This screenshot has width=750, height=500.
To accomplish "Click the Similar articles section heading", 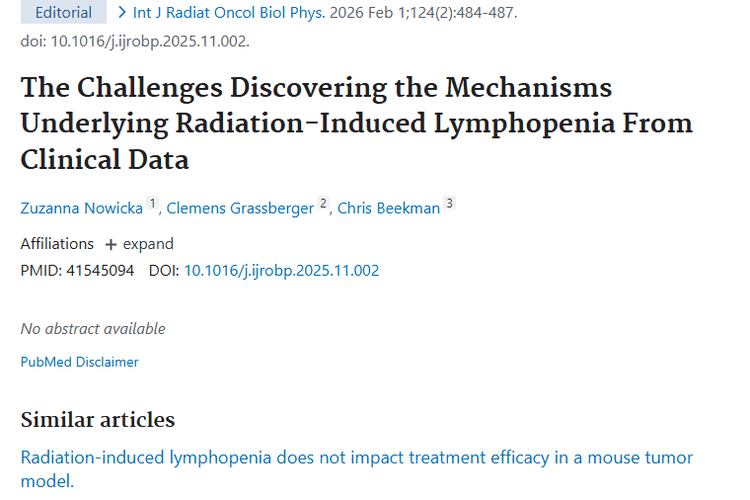I will [x=98, y=420].
